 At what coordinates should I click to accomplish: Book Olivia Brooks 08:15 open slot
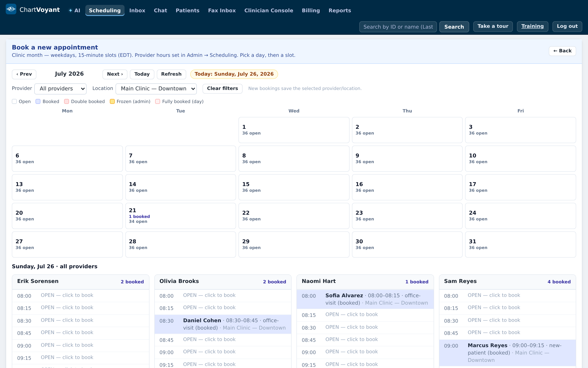(x=223, y=308)
